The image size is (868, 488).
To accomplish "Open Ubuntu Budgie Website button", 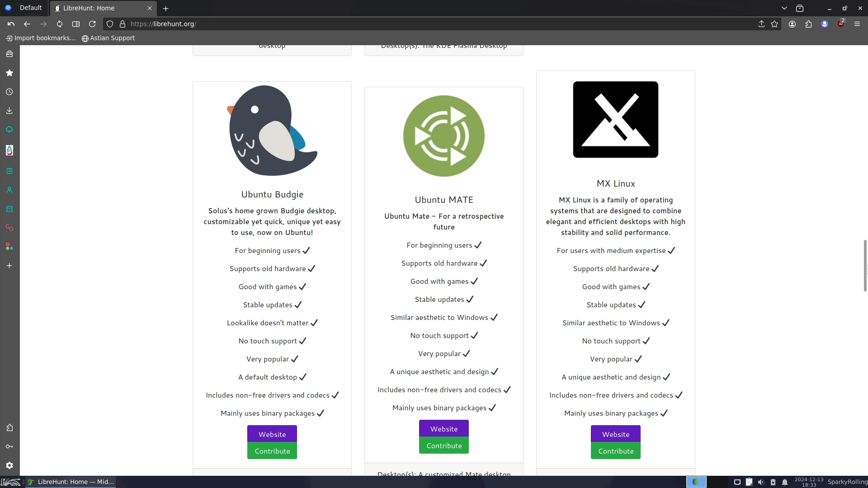I will click(x=272, y=434).
